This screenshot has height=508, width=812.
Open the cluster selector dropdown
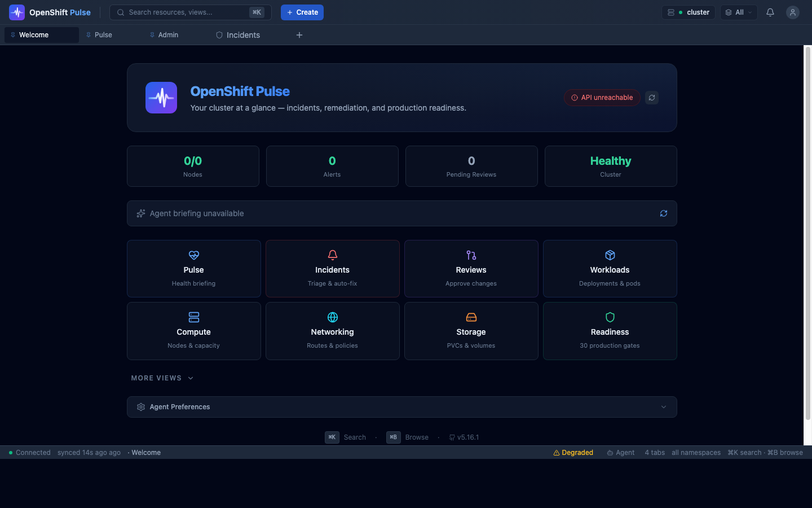(x=688, y=12)
